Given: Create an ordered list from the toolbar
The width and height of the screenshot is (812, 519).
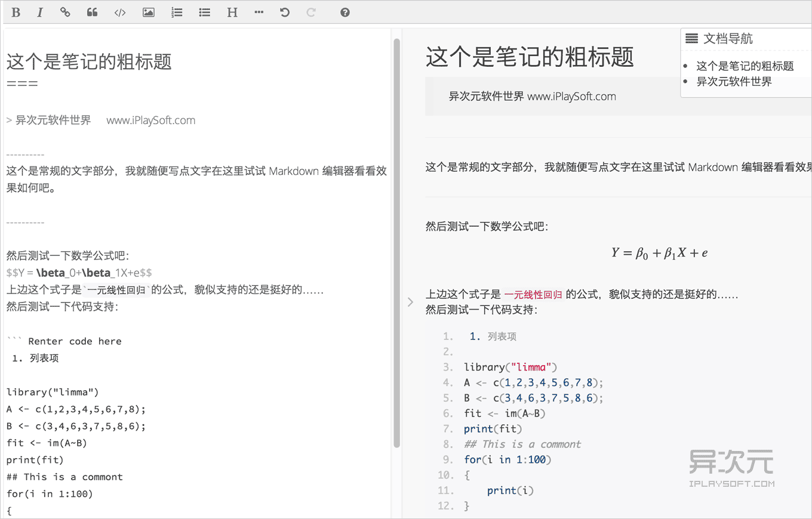Looking at the screenshot, I should click(176, 12).
